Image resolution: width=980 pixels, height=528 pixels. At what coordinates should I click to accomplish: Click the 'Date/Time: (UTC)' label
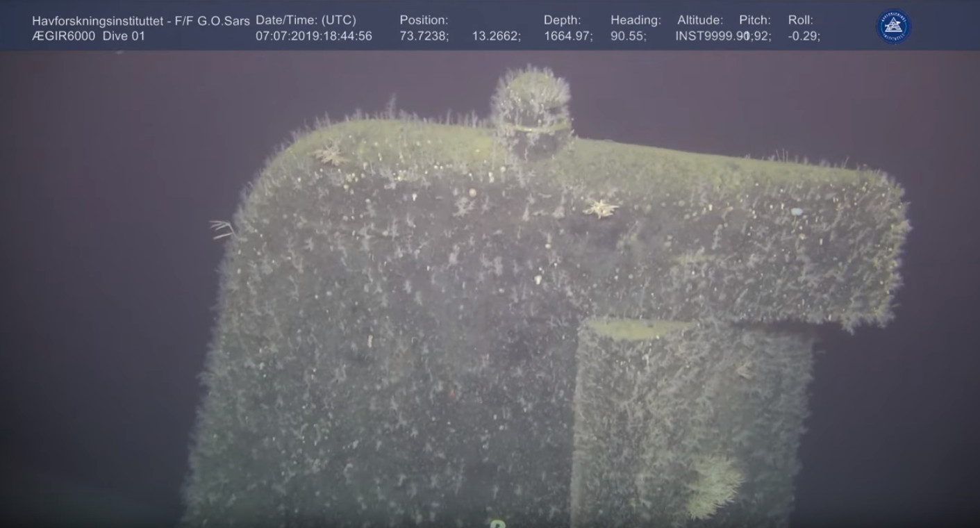point(306,21)
